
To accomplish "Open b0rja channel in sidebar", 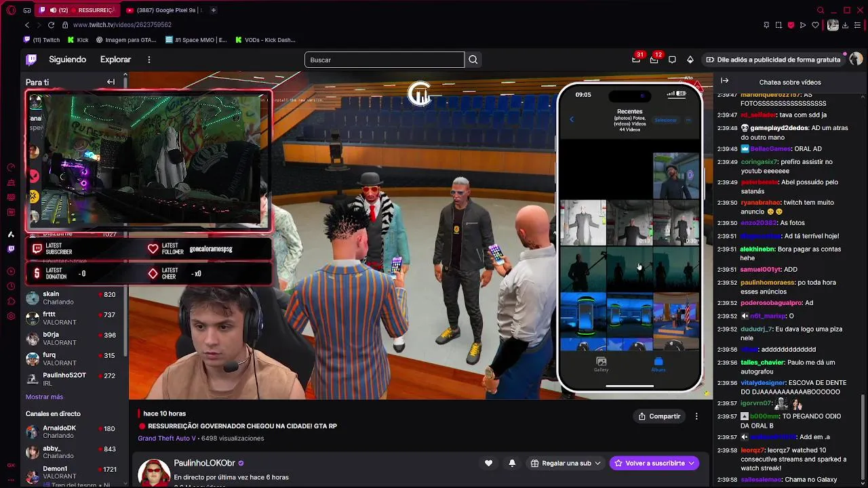I will [75, 339].
